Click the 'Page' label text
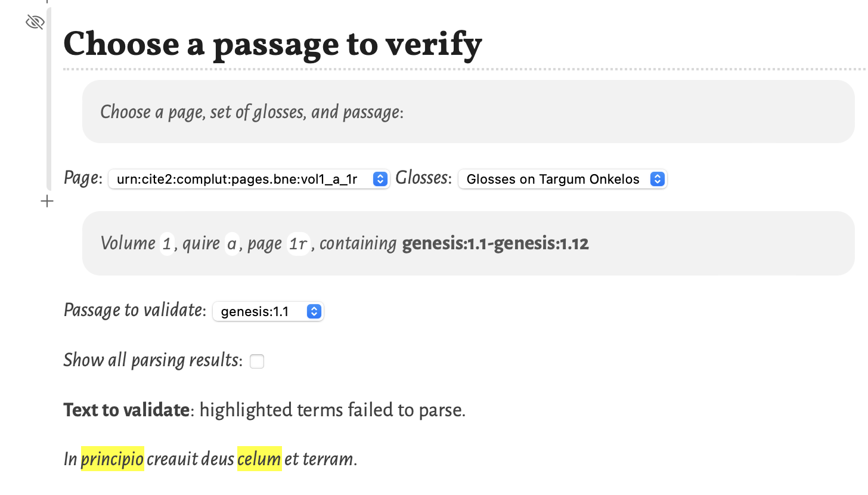Image resolution: width=868 pixels, height=495 pixels. click(82, 178)
